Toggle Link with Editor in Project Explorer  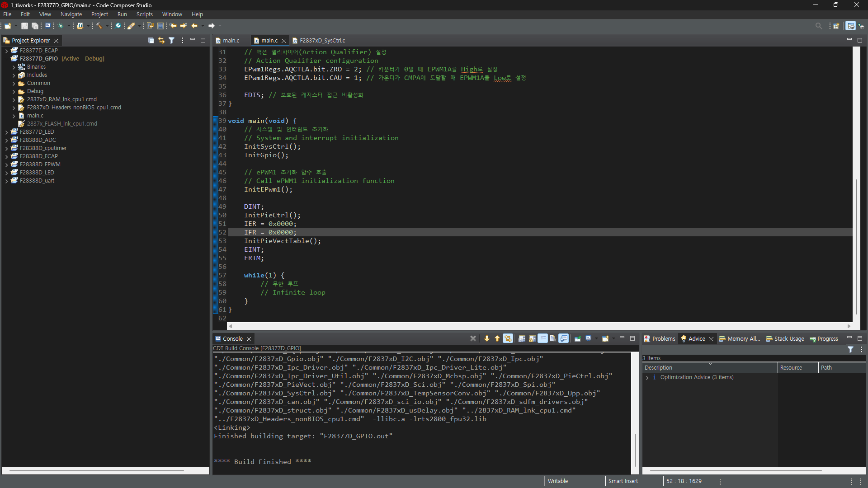pos(161,40)
